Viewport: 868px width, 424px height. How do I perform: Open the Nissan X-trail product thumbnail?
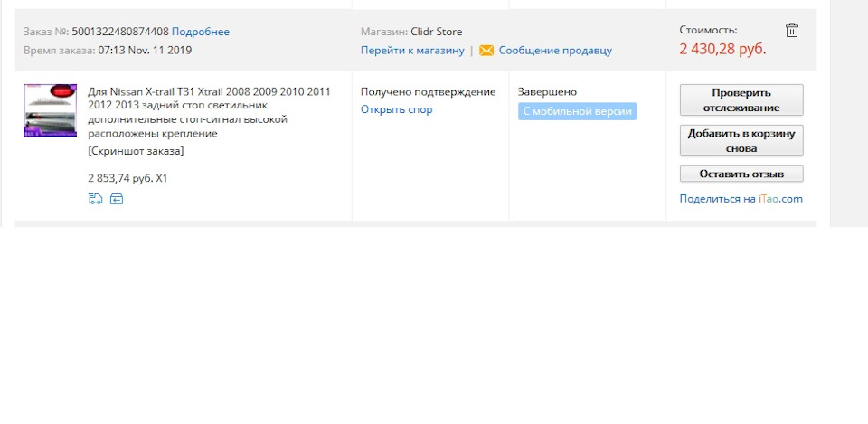(x=51, y=110)
